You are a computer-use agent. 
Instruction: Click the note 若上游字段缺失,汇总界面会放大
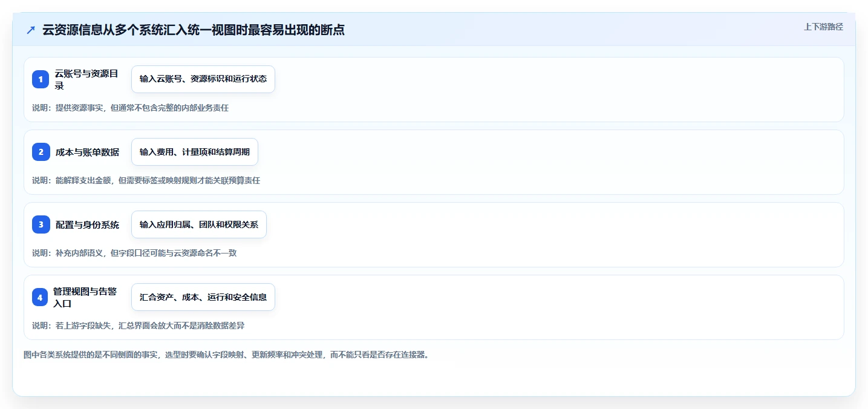click(139, 326)
